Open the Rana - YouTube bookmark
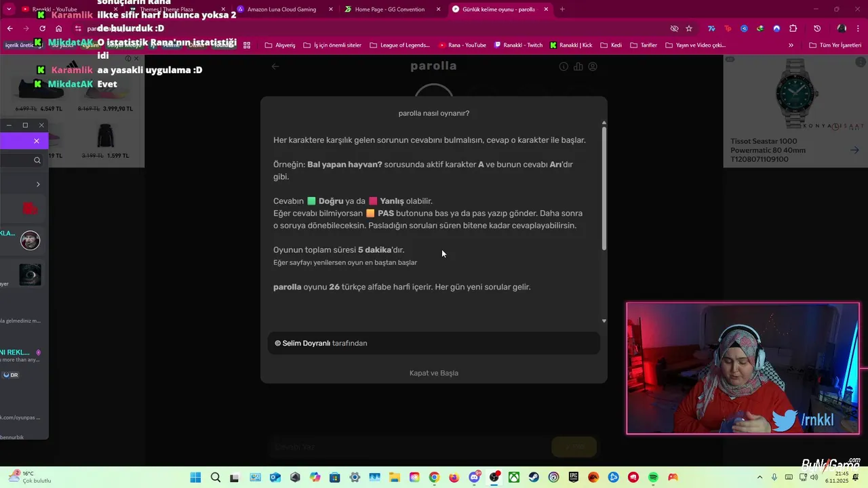Image resolution: width=868 pixels, height=488 pixels. (x=462, y=45)
